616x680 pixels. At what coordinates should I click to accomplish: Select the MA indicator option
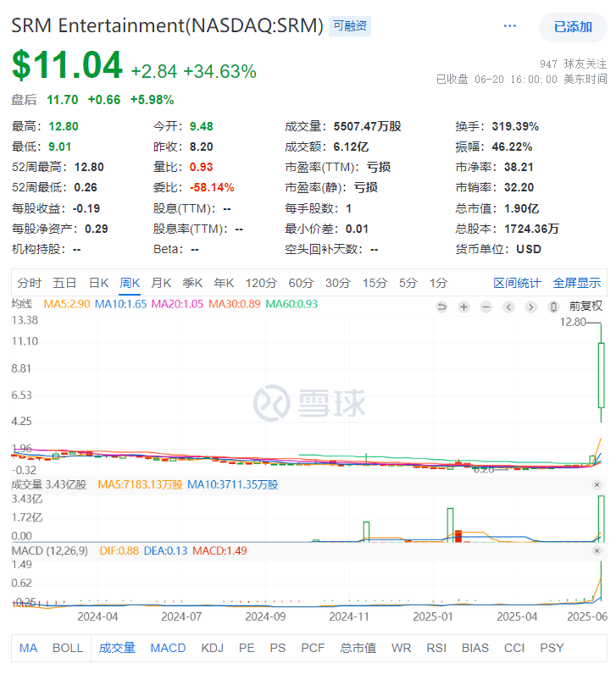pos(28,648)
